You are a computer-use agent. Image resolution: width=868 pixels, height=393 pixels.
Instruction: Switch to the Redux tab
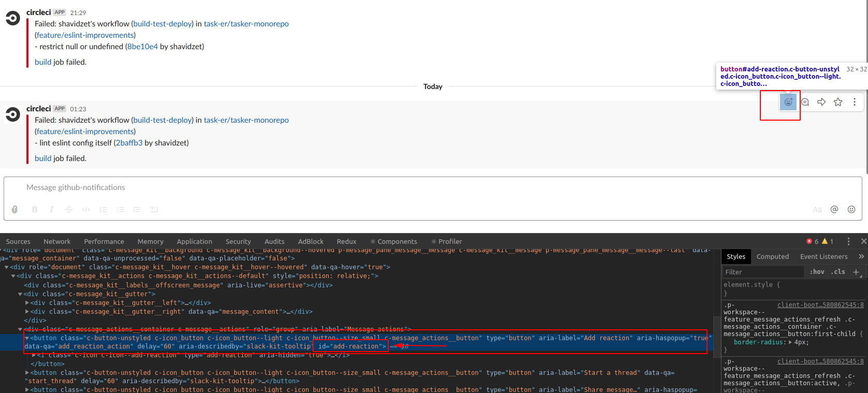coord(346,241)
